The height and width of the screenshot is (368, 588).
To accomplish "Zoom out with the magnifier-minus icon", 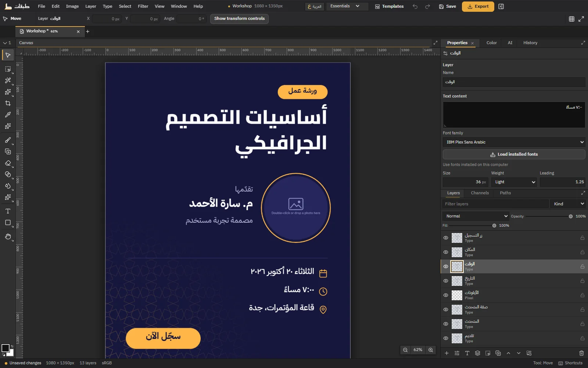I will click(x=405, y=350).
